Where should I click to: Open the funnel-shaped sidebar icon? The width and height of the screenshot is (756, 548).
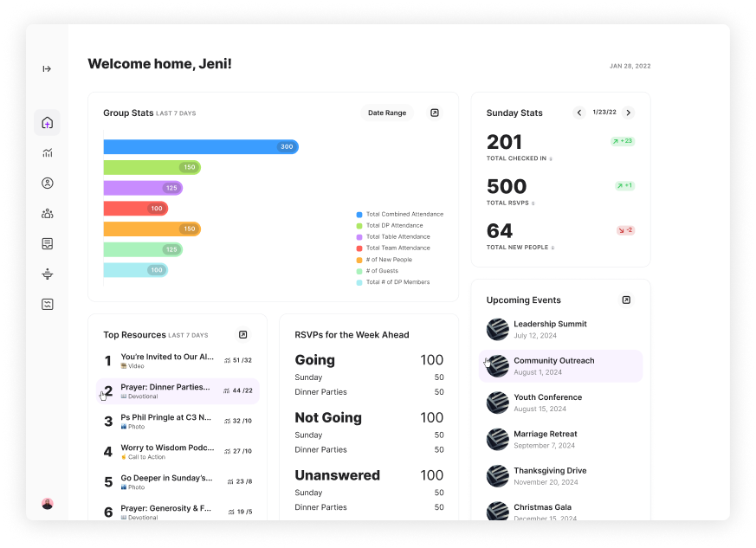[47, 274]
